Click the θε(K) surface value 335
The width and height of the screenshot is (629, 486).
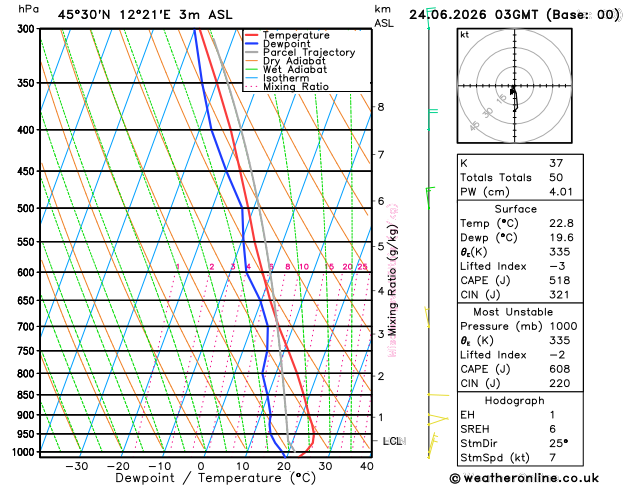[x=560, y=252]
